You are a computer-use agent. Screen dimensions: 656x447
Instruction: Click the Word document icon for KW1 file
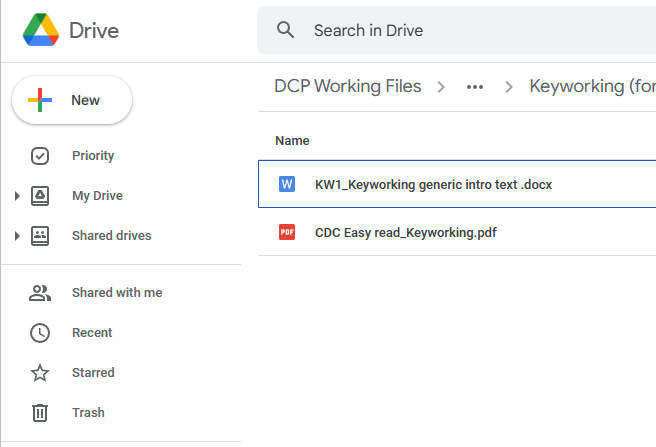[287, 184]
